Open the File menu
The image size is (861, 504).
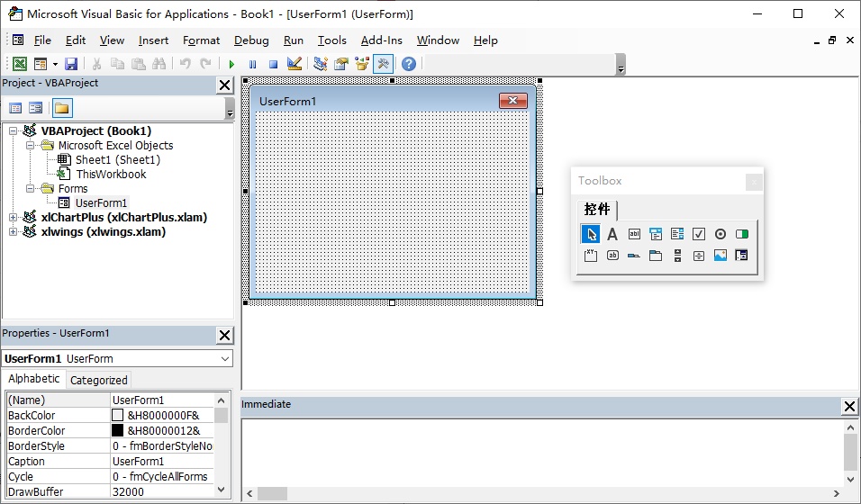[x=42, y=40]
